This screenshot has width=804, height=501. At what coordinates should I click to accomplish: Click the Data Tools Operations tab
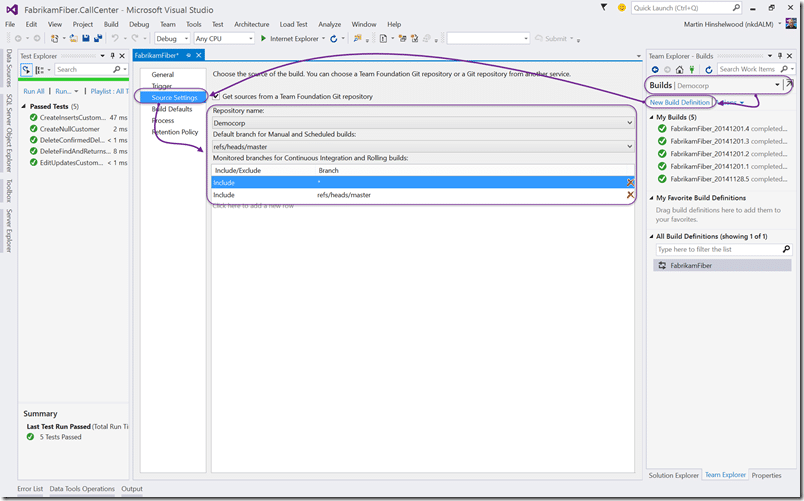[82, 489]
